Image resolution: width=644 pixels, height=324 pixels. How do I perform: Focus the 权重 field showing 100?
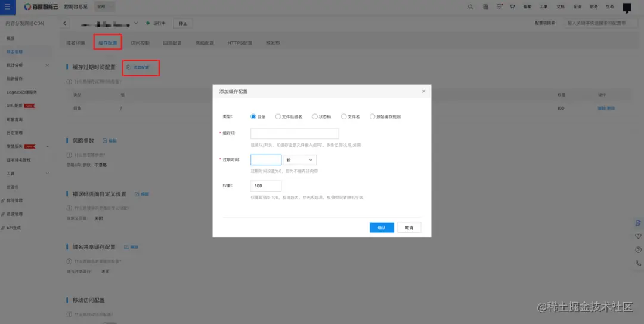coord(266,186)
